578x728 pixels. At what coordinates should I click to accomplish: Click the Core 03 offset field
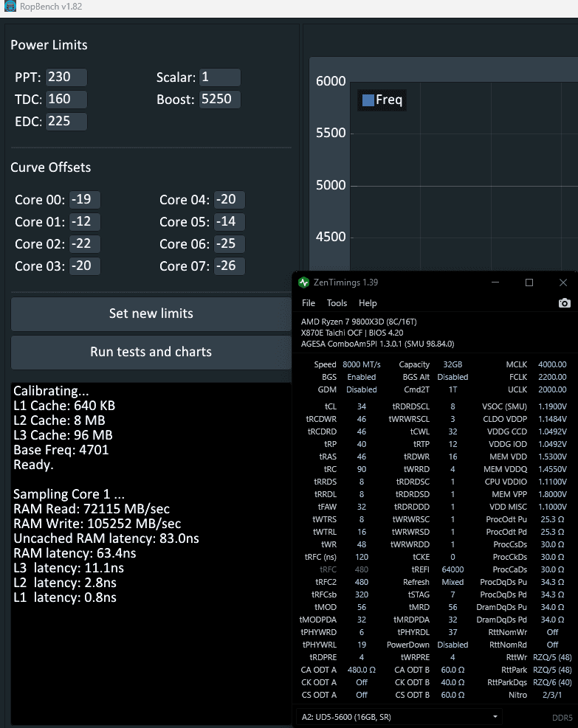[x=85, y=266]
